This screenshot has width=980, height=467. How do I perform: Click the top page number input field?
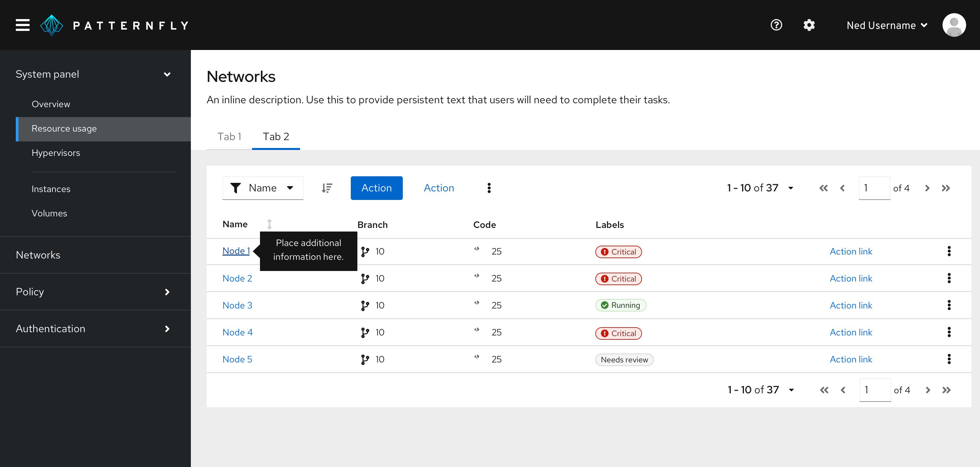(x=874, y=188)
